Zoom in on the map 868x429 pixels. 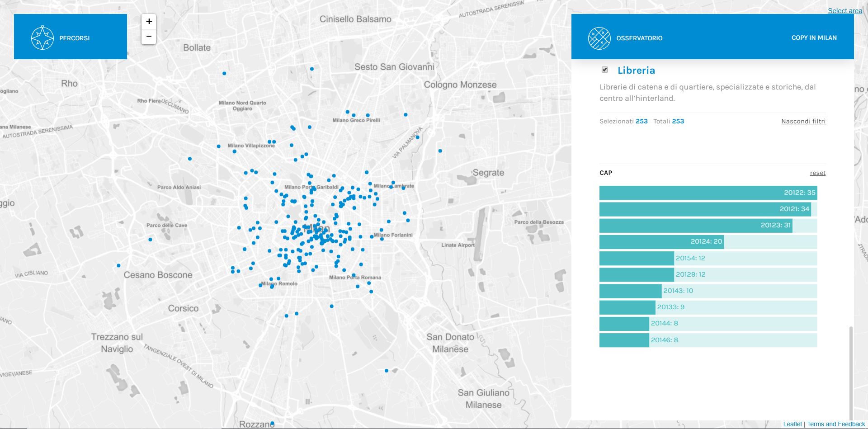tap(149, 21)
